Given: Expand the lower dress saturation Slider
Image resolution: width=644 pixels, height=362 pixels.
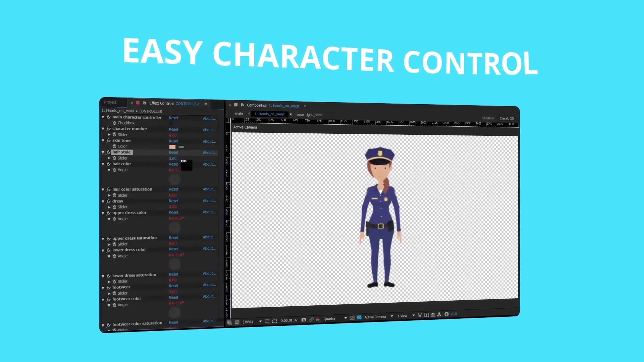Looking at the screenshot, I should pos(109,281).
